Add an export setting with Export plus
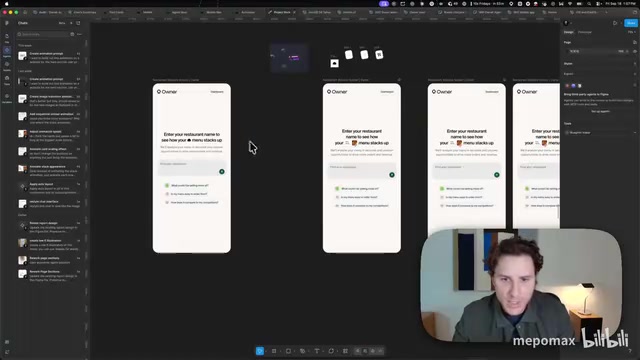640x360 pixels. (635, 74)
